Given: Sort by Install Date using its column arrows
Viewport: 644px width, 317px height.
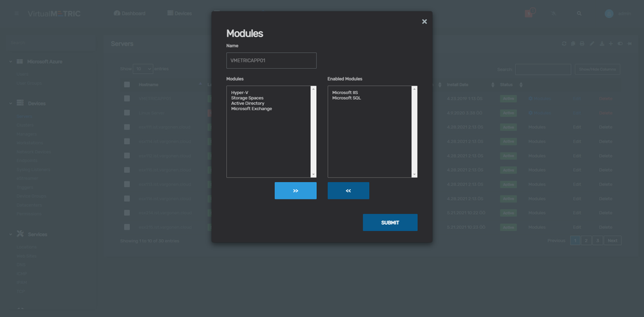Looking at the screenshot, I should coord(493,85).
